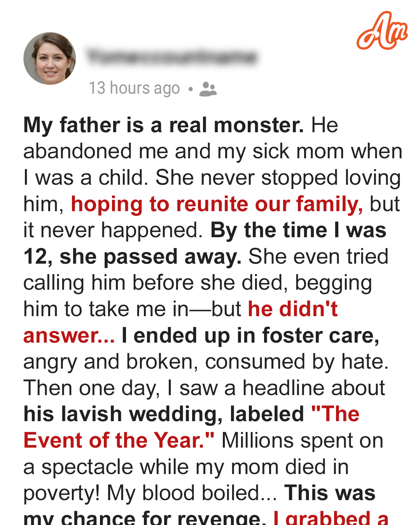Screen dimensions: 420x525
Task: Open the '13 hours ago' timestamp
Action: tap(134, 88)
